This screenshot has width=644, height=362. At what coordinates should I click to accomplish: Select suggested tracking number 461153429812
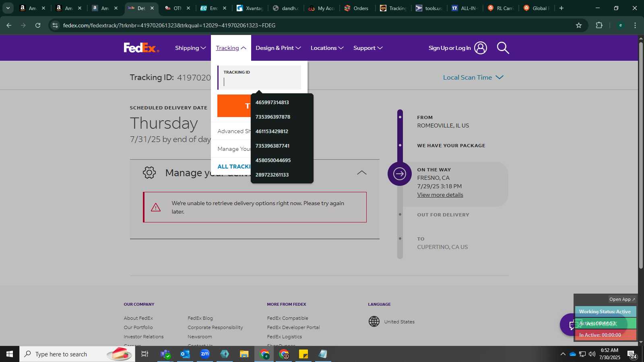pos(282,131)
